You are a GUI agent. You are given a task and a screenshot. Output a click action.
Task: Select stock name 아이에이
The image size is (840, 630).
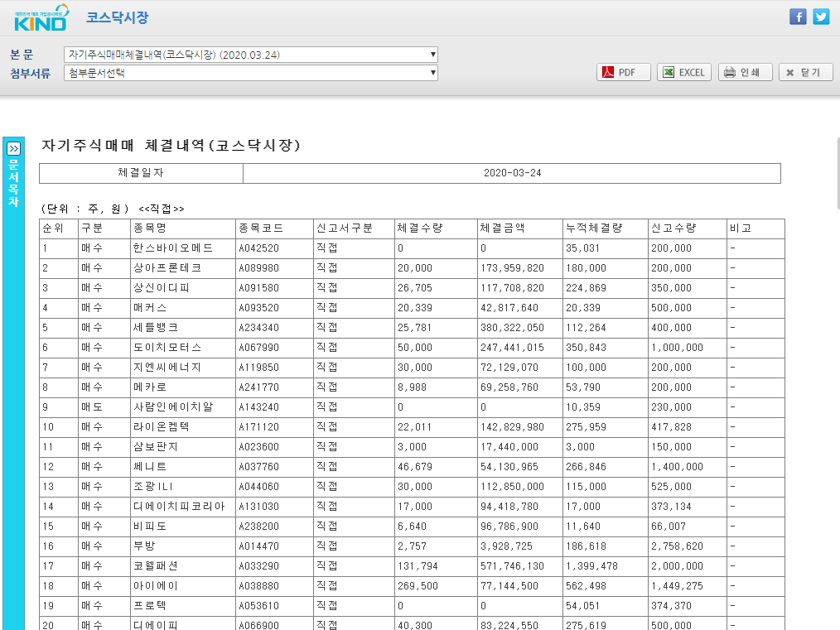[156, 585]
